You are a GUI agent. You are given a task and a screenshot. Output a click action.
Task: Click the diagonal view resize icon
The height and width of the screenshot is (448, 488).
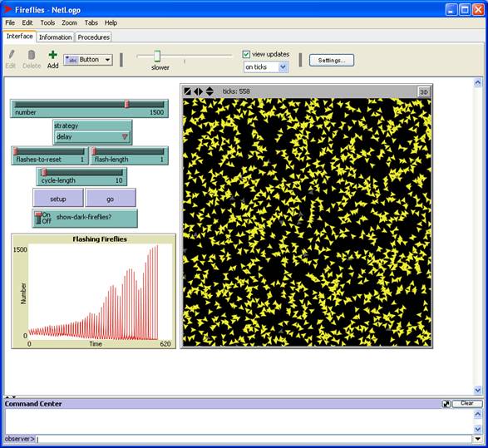pos(187,91)
